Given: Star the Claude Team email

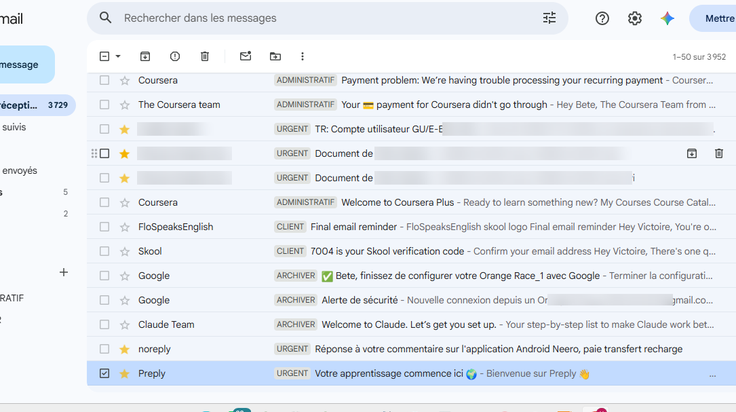Looking at the screenshot, I should pos(124,325).
